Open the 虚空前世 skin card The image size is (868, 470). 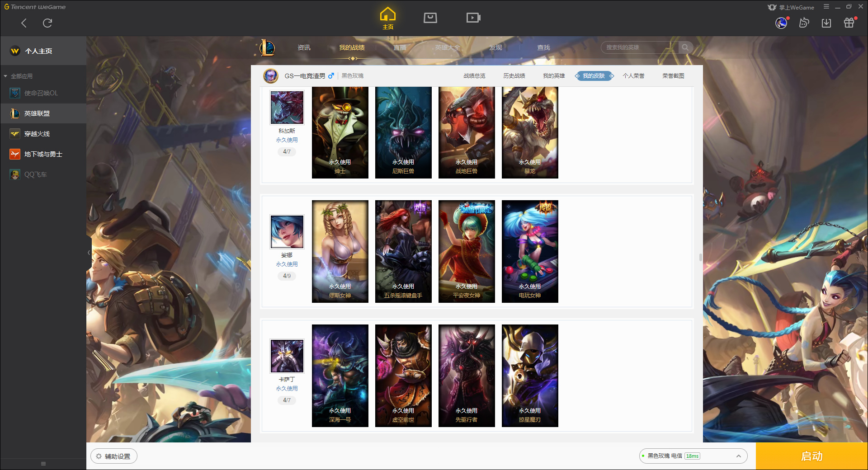point(403,376)
